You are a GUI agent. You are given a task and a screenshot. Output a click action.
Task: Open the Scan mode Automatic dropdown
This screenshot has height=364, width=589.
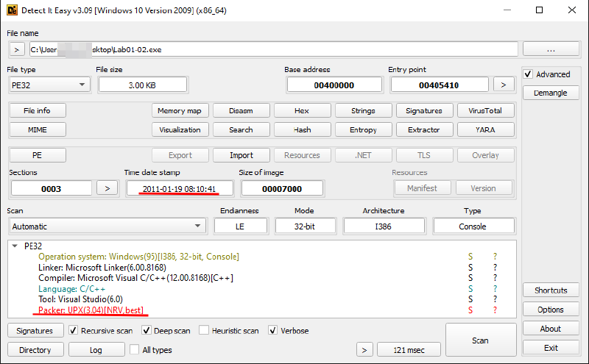pos(107,226)
